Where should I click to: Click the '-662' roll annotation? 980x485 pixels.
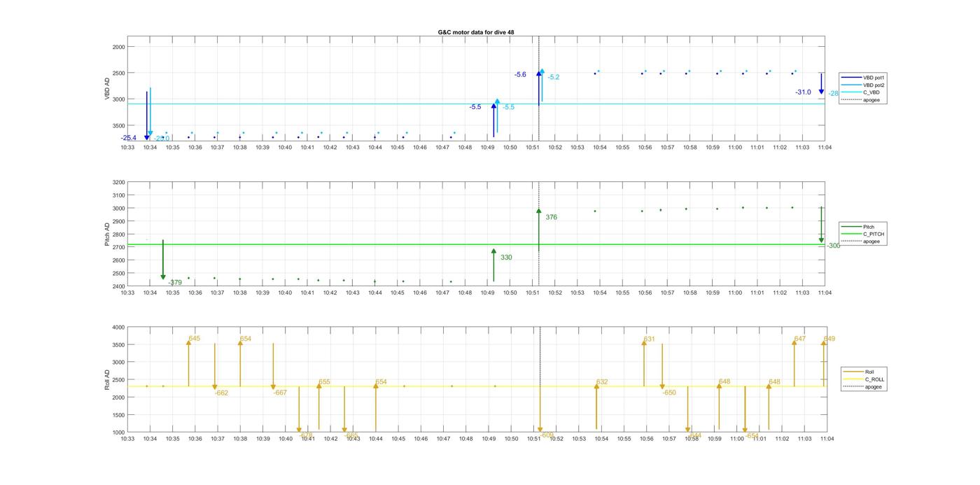tap(221, 393)
